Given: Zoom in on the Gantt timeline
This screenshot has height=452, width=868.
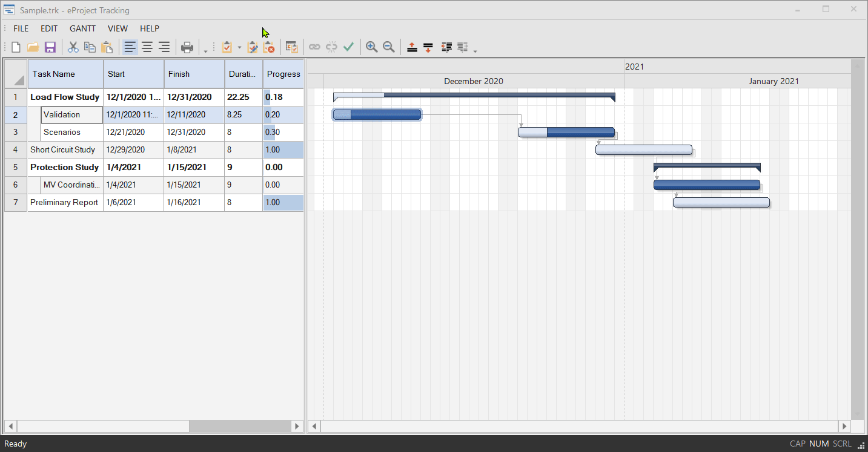Looking at the screenshot, I should click(x=371, y=47).
